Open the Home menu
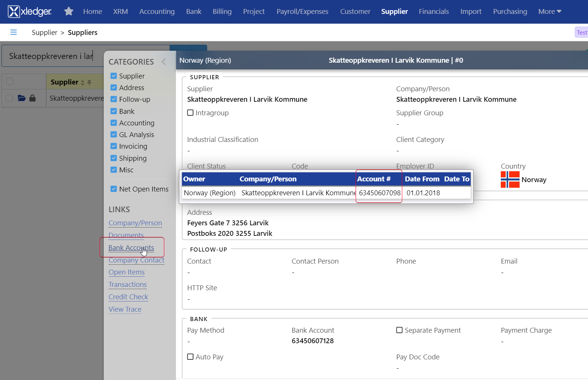Image resolution: width=588 pixels, height=380 pixels. click(x=92, y=12)
